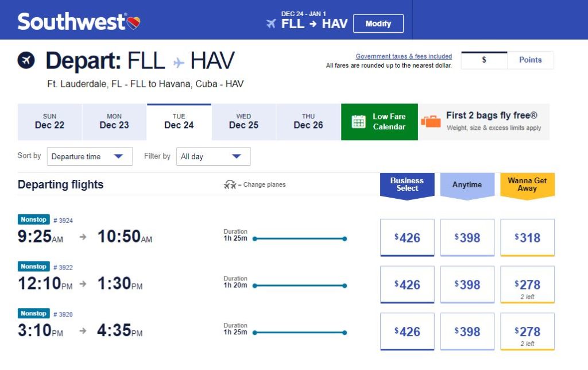Open Government taxes & fees included link
The width and height of the screenshot is (588, 370).
[404, 56]
